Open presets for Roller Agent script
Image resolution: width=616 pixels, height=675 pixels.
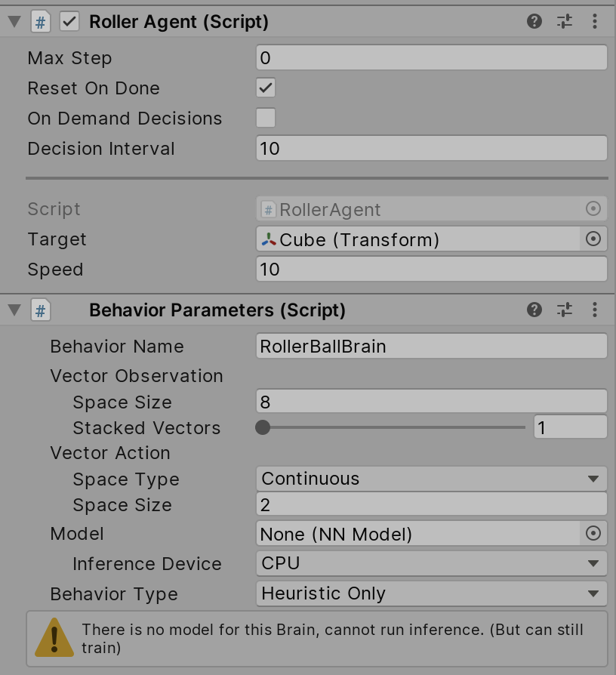point(564,21)
